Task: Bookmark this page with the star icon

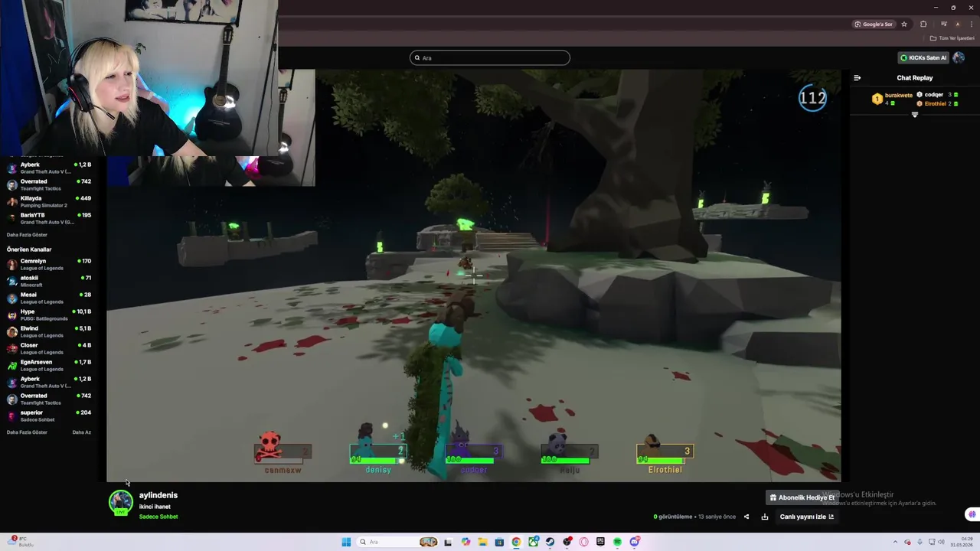Action: coord(904,24)
